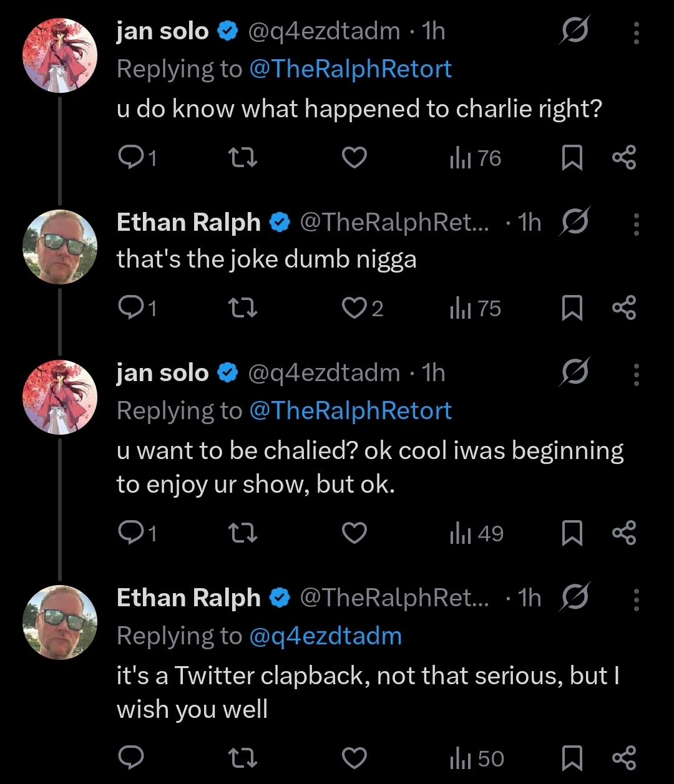Image resolution: width=674 pixels, height=784 pixels.
Task: Open the Ethan Ralph display name on the first reply
Action: [x=188, y=223]
